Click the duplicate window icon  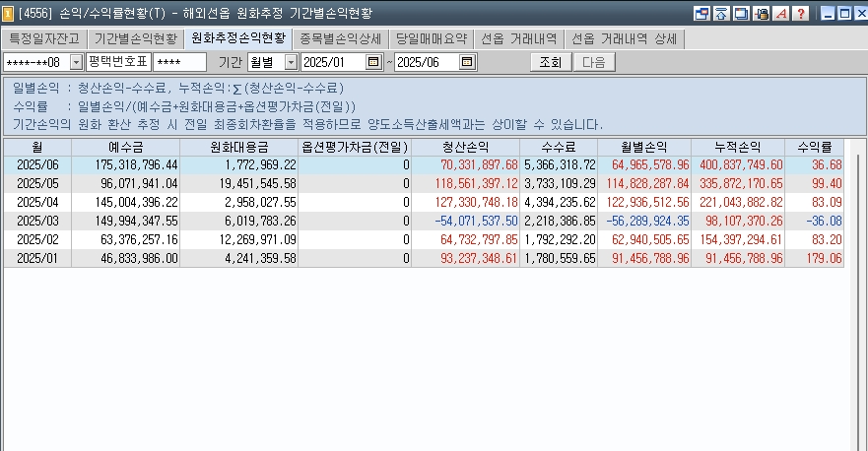click(x=741, y=13)
